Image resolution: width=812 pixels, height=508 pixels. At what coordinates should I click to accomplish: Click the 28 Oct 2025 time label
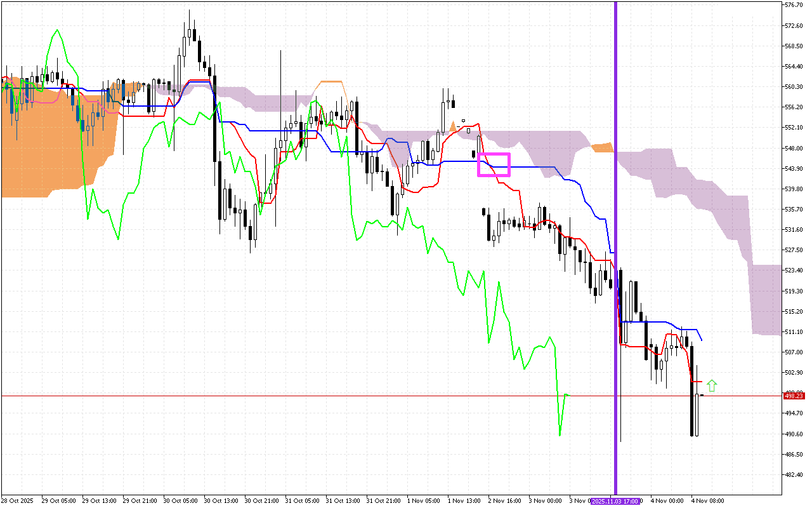pos(16,501)
